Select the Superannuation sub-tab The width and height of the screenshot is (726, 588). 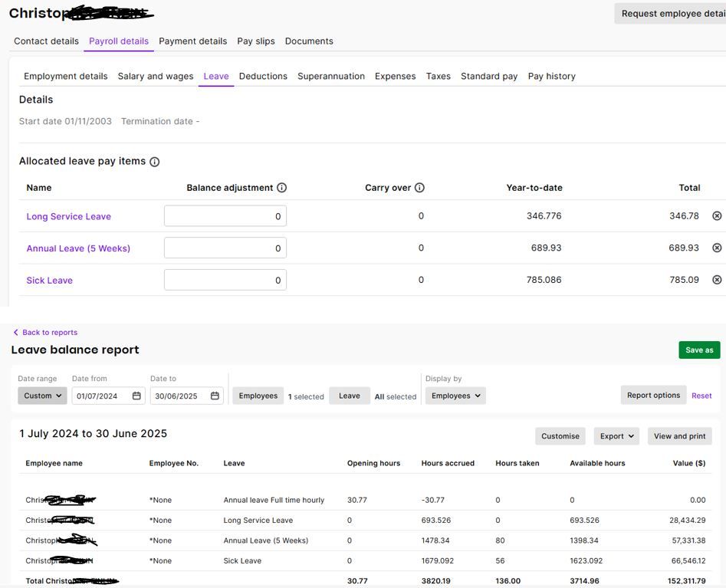pos(331,77)
